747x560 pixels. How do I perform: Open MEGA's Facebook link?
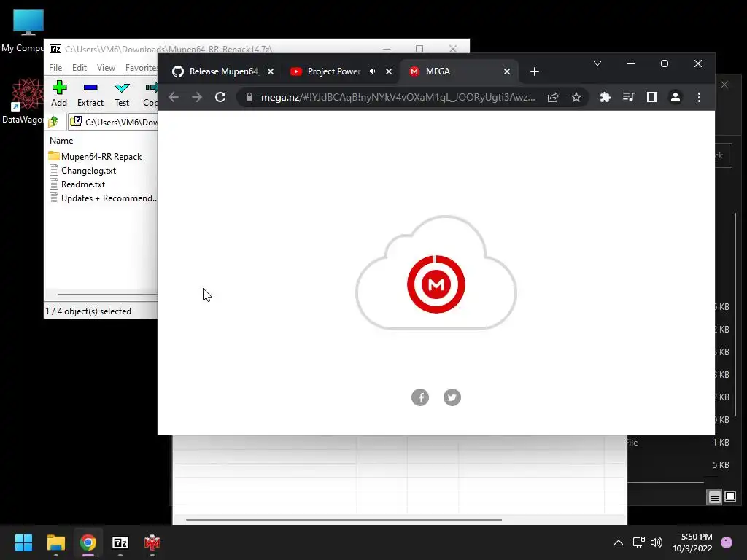click(420, 397)
